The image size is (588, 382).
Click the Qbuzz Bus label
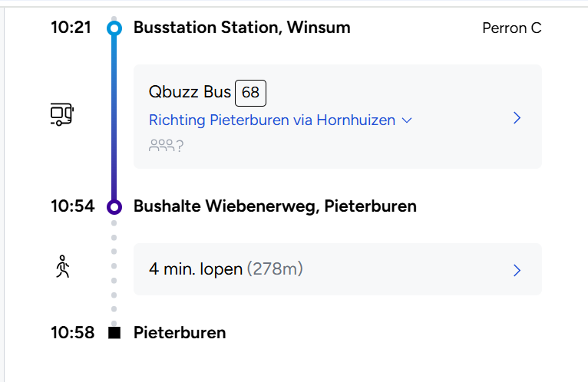click(x=190, y=93)
